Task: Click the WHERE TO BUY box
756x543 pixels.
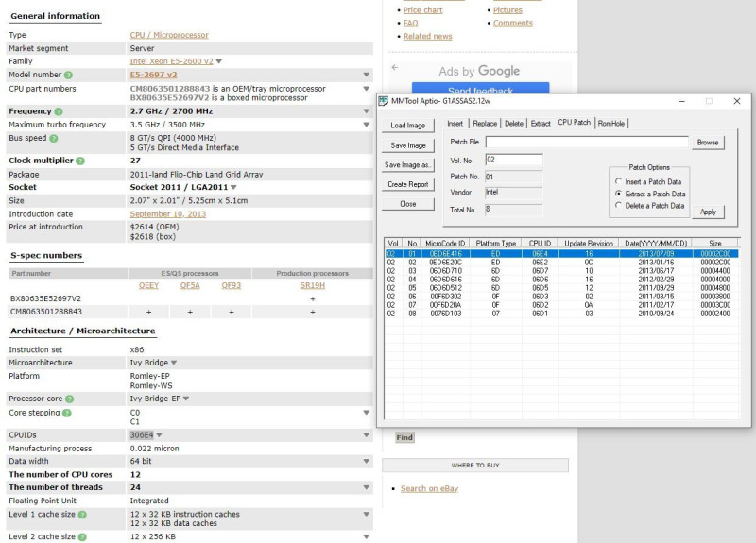Action: (x=475, y=466)
